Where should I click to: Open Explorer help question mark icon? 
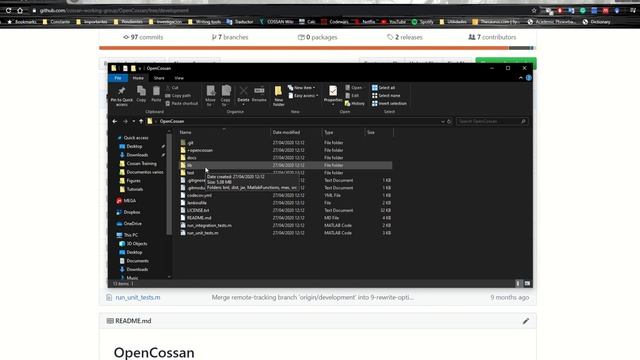tap(529, 78)
